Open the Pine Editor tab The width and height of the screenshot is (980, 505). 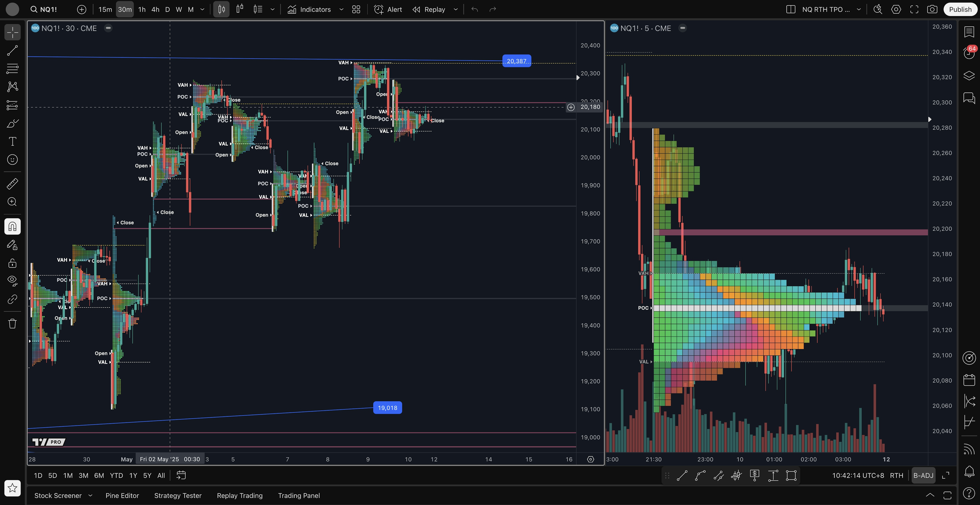click(x=122, y=496)
